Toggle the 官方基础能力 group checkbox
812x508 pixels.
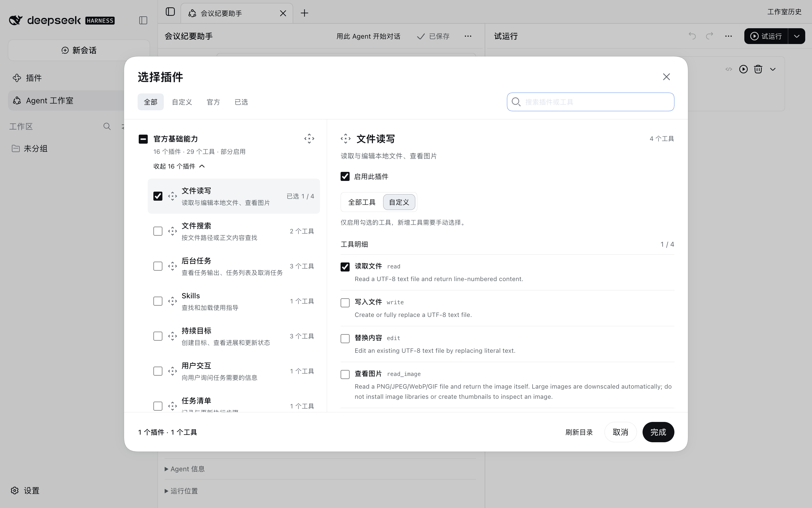143,139
